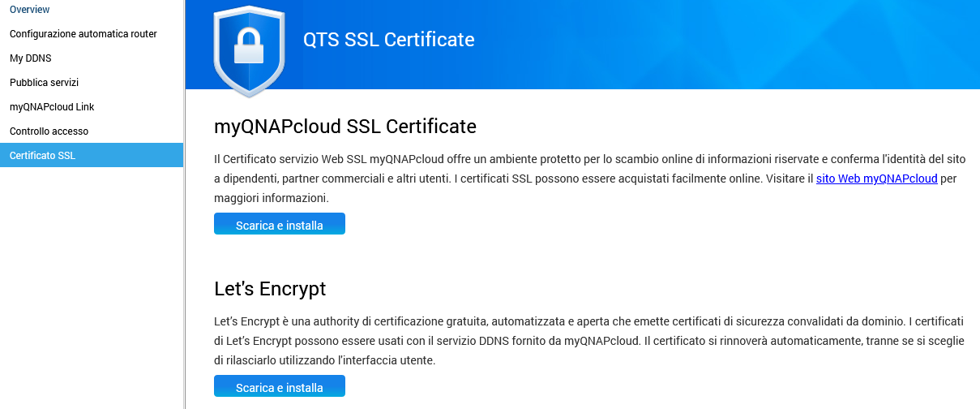Click the myQNAPcloud SSL Certificate heading
This screenshot has width=980, height=409.
[344, 127]
